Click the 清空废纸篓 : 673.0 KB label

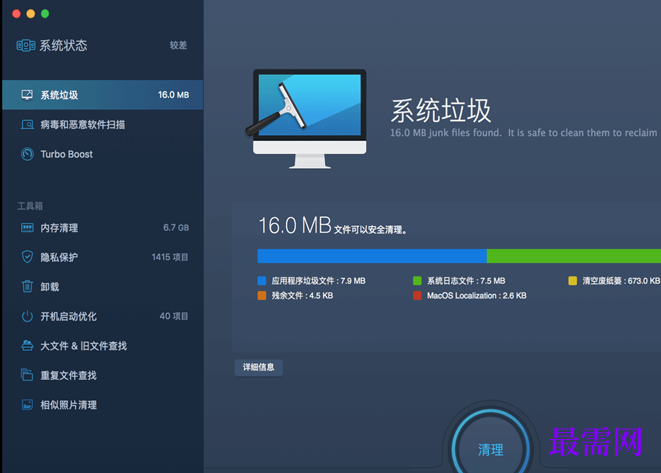(621, 281)
